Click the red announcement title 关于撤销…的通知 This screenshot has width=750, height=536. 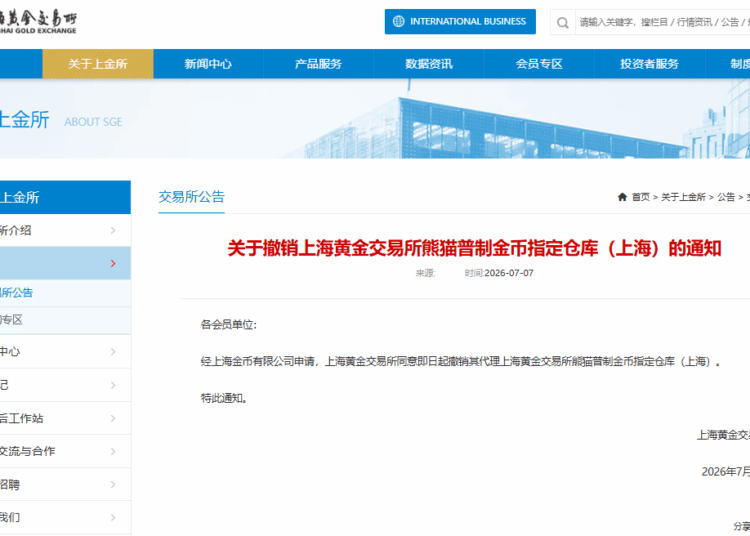click(x=474, y=248)
